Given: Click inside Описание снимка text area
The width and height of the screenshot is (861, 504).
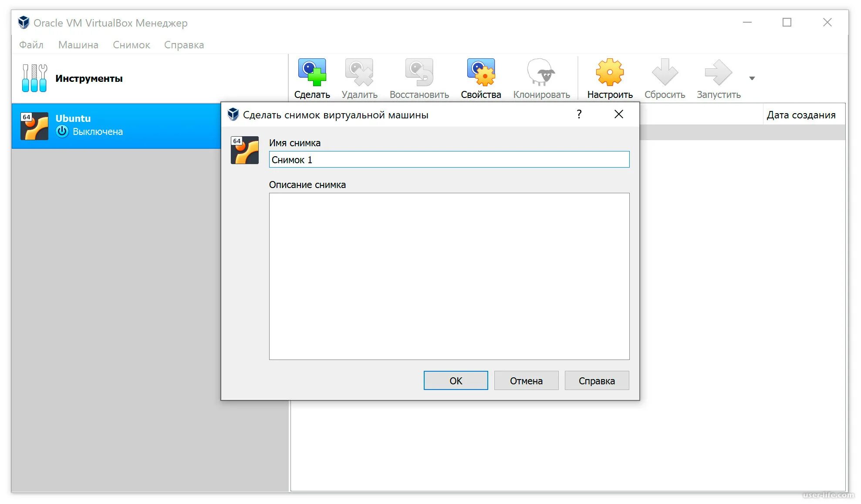Looking at the screenshot, I should pos(449,276).
